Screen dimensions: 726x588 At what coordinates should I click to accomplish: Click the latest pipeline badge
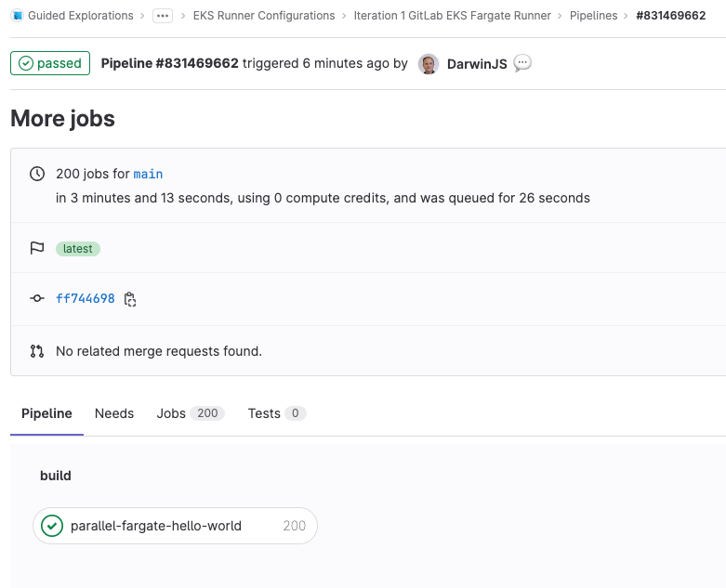(78, 249)
